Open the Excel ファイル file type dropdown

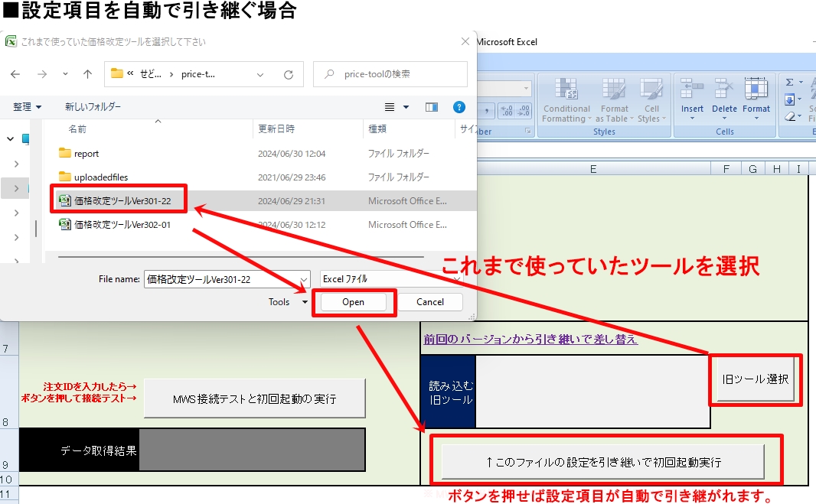pyautogui.click(x=390, y=279)
